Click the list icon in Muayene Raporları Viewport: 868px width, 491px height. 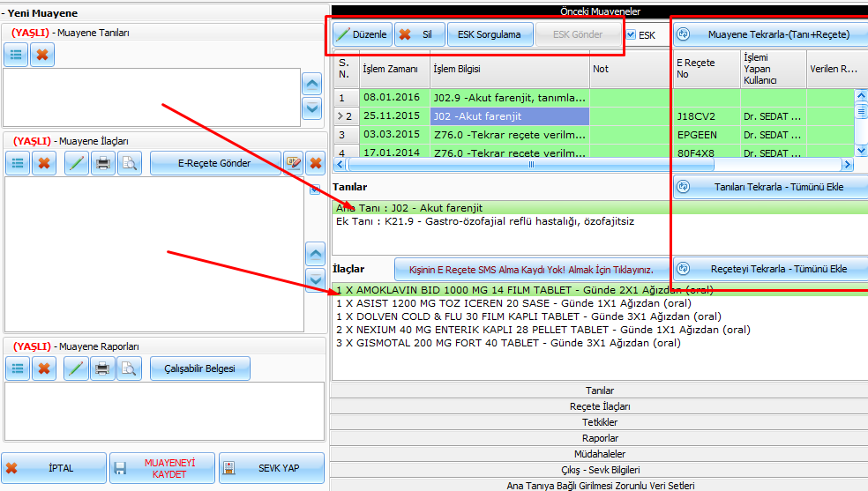click(x=17, y=368)
